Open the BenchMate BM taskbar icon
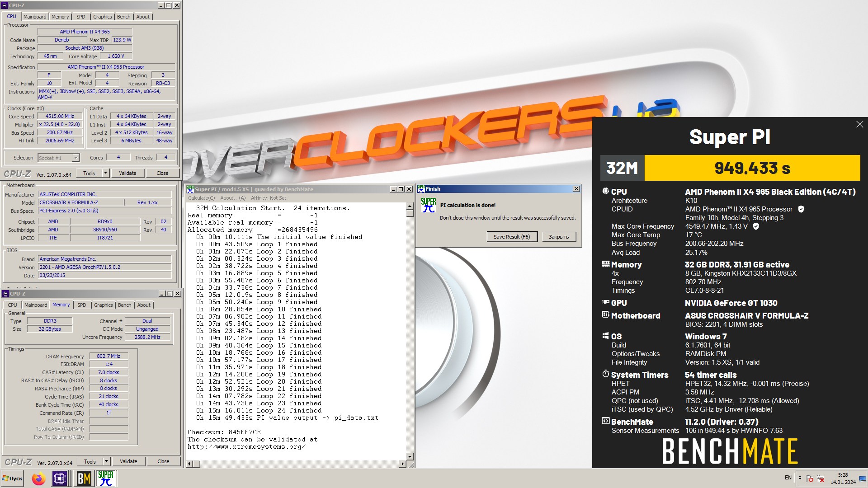Viewport: 868px width, 488px height. [x=84, y=479]
